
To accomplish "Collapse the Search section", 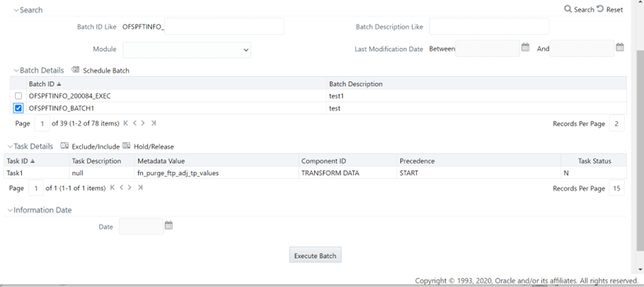I will click(16, 10).
